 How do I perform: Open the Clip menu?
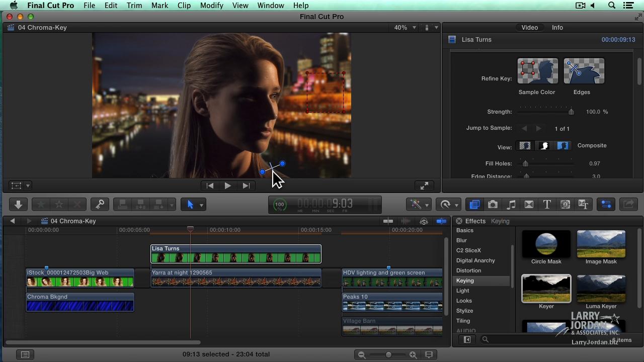[184, 6]
